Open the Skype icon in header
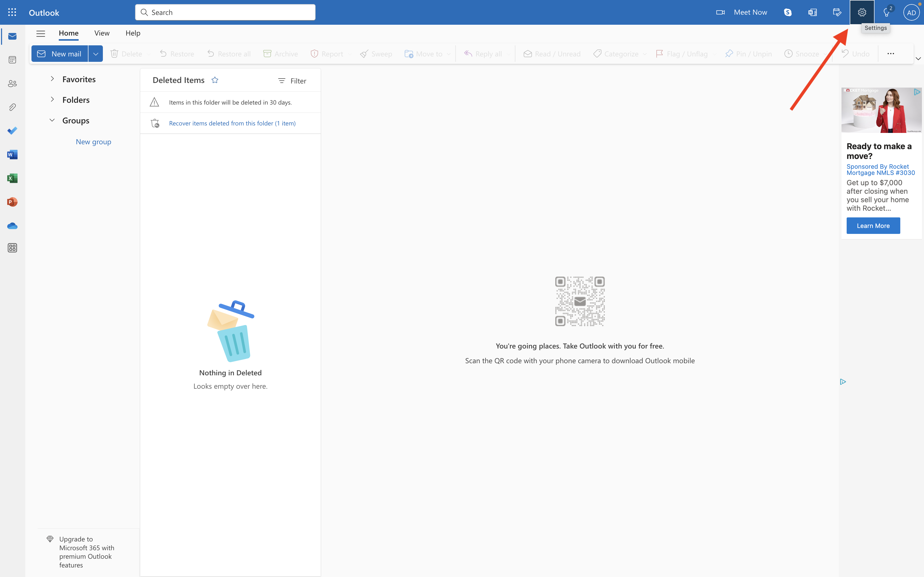 pyautogui.click(x=787, y=13)
